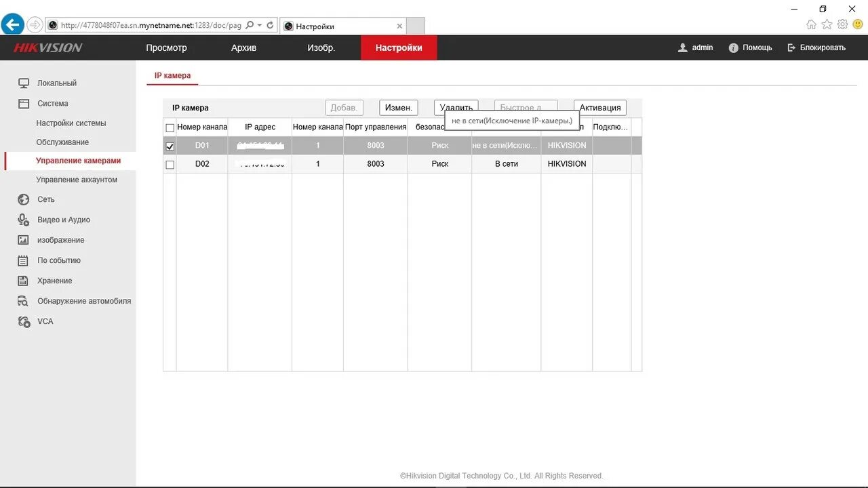Open Обслуживание page

coord(62,142)
